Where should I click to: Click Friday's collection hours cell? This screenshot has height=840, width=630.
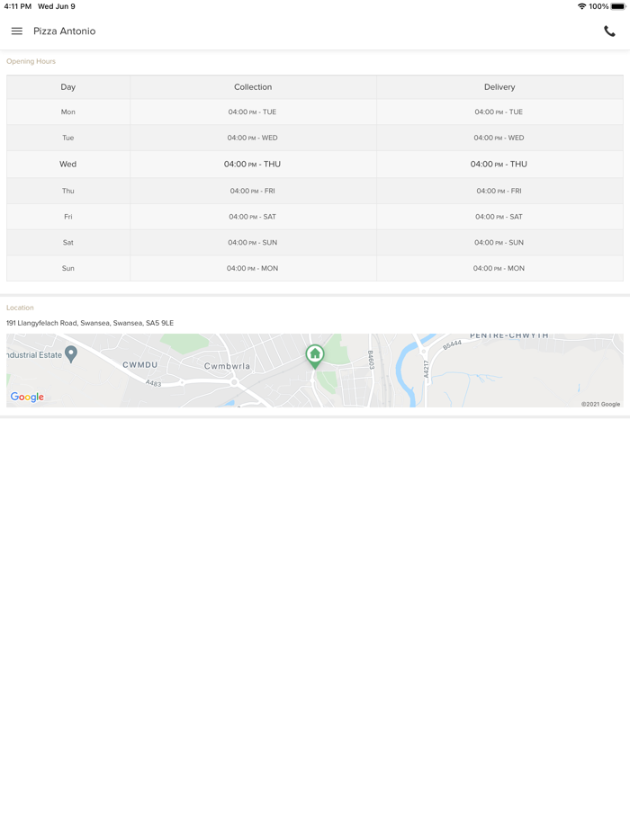pos(252,217)
